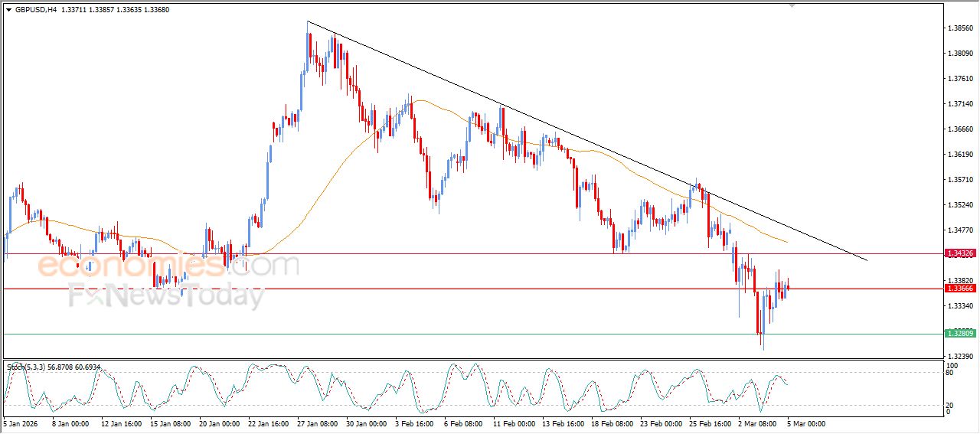Click the 1.33340 price axis value

click(x=961, y=306)
